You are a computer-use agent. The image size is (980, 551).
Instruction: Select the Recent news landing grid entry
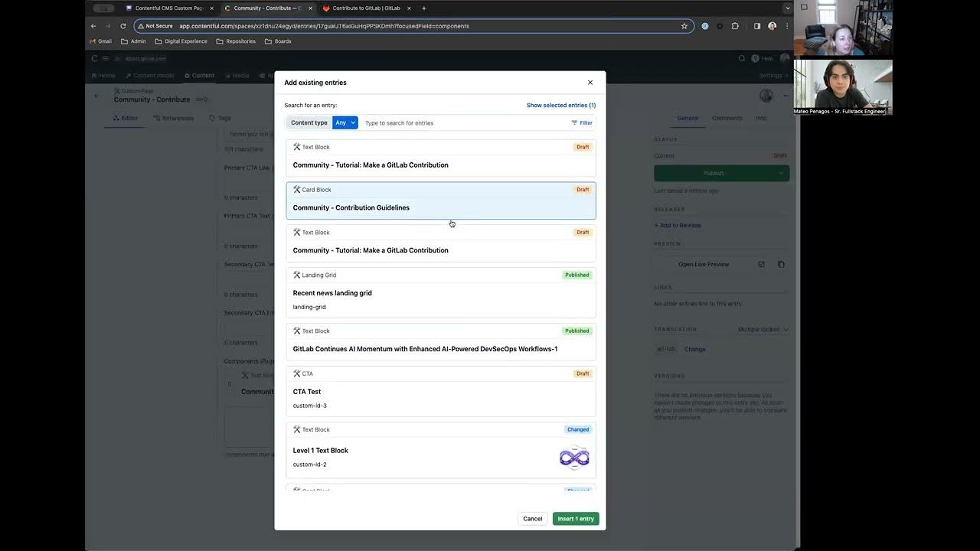[x=441, y=292]
